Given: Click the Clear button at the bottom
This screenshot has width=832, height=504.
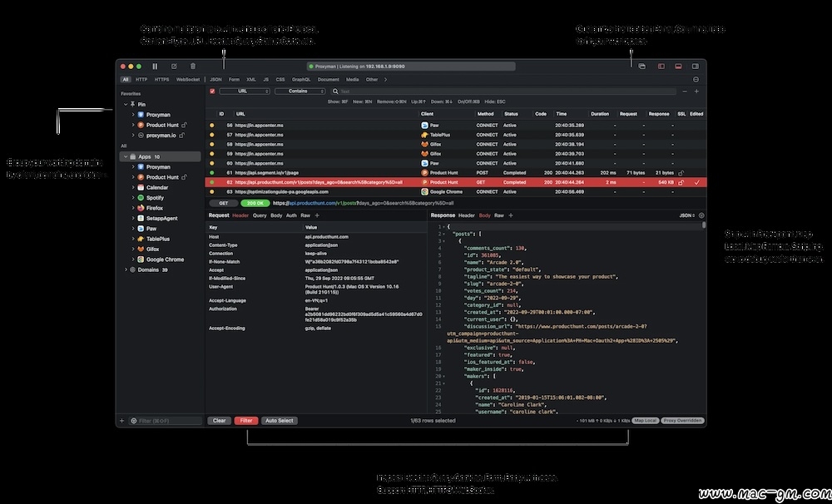Looking at the screenshot, I should [x=219, y=421].
